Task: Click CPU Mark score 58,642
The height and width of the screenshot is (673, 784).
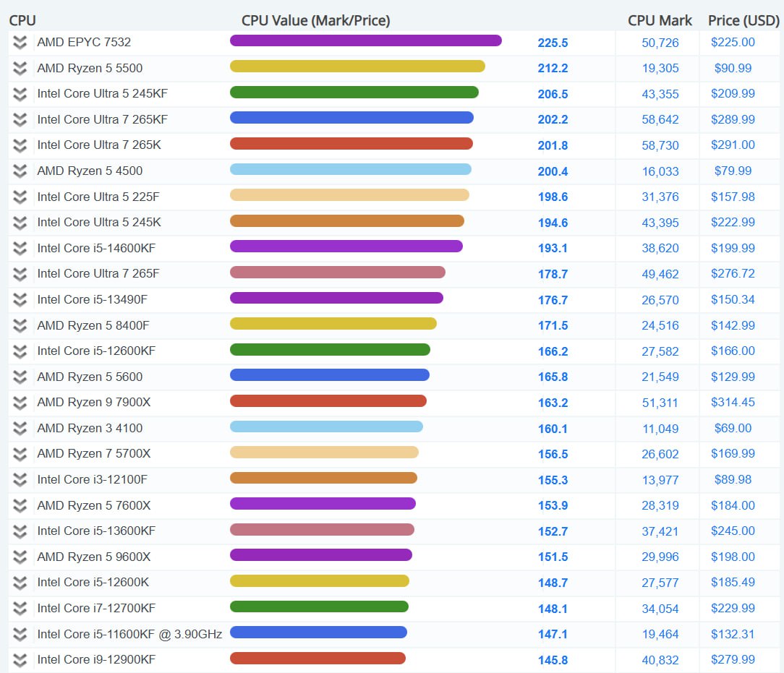Action: pos(660,119)
